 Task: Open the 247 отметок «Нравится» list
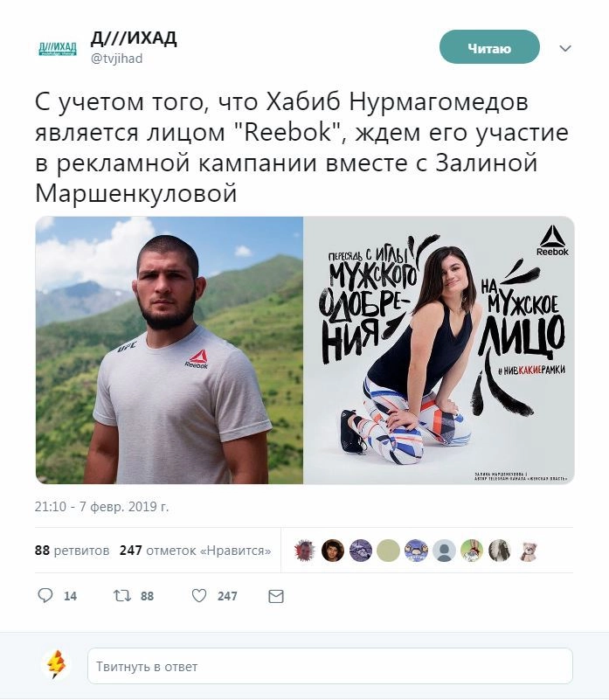(195, 551)
